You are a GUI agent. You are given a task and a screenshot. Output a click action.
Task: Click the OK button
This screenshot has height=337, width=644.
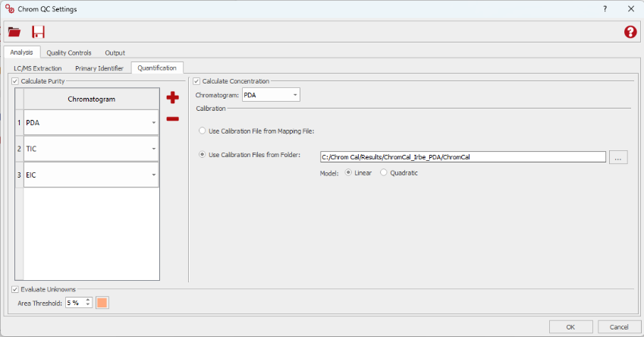570,326
